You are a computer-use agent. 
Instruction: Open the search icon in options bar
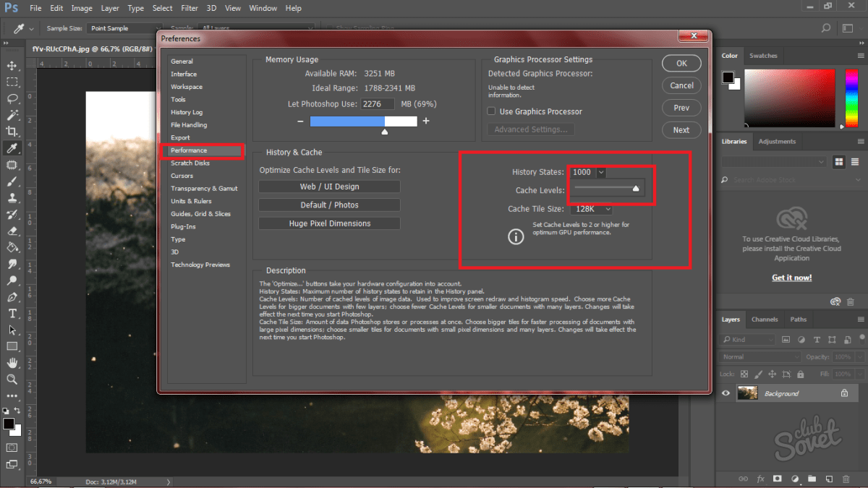click(x=826, y=28)
